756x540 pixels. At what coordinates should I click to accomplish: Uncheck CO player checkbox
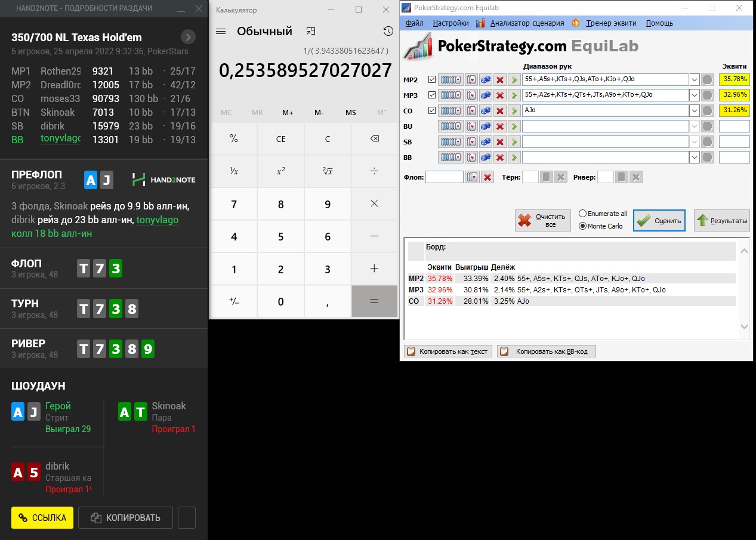pos(432,110)
